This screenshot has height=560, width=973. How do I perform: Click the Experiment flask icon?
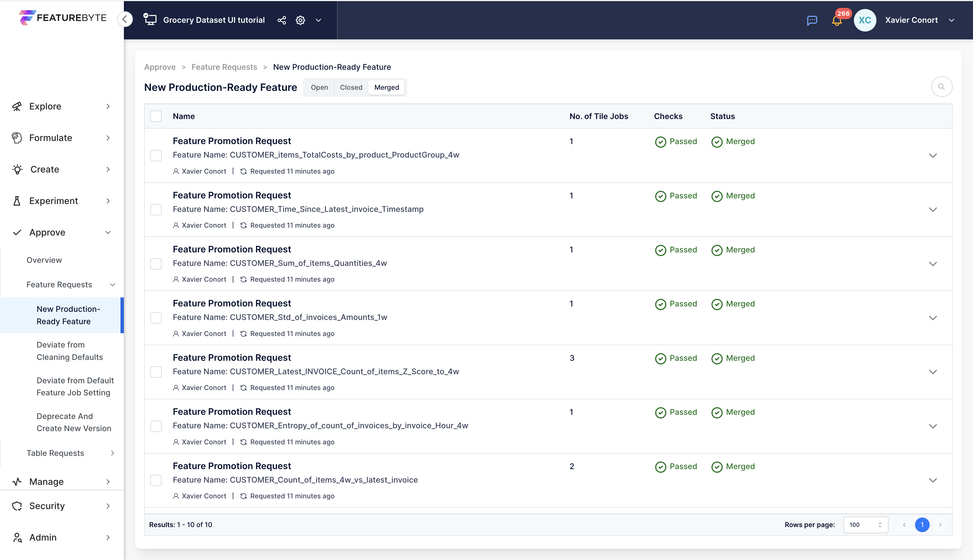17,201
